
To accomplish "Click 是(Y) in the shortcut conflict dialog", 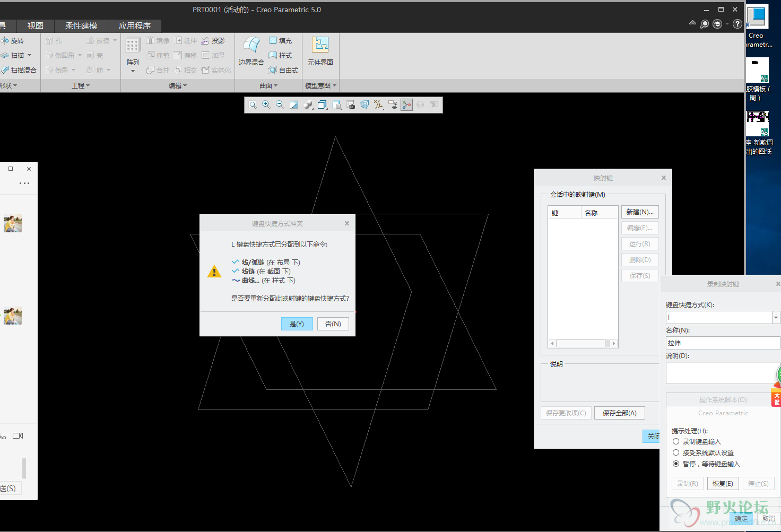I will click(x=297, y=324).
